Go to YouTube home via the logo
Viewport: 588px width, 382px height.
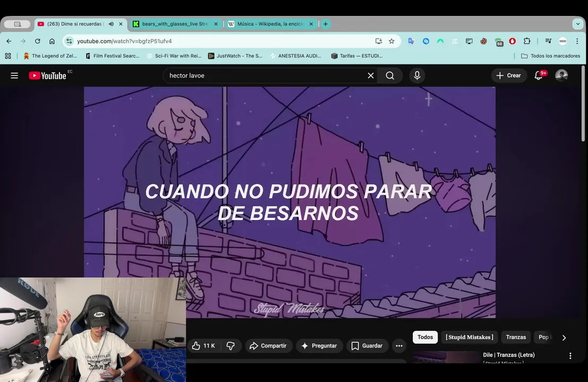(x=48, y=76)
